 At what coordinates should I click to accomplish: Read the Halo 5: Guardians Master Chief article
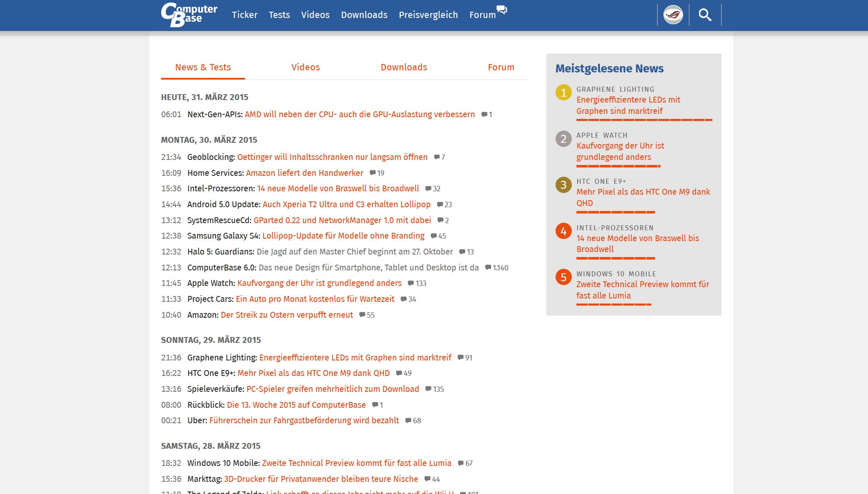[355, 252]
